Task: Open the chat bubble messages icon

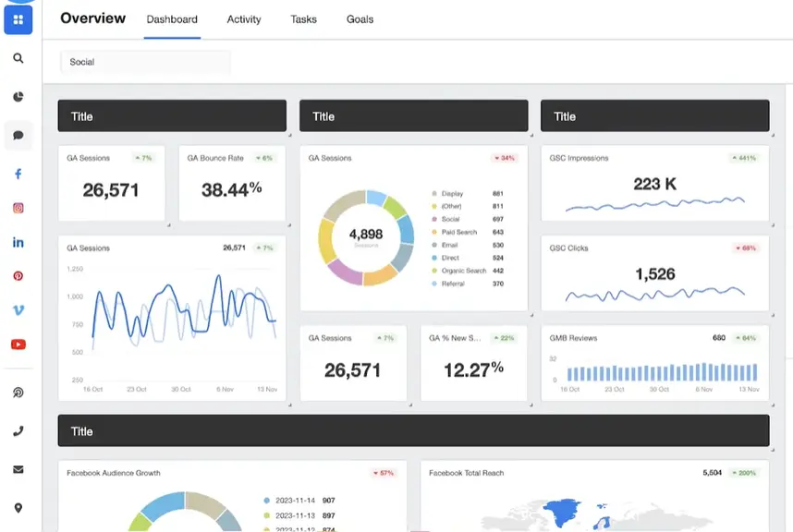Action: pos(18,135)
